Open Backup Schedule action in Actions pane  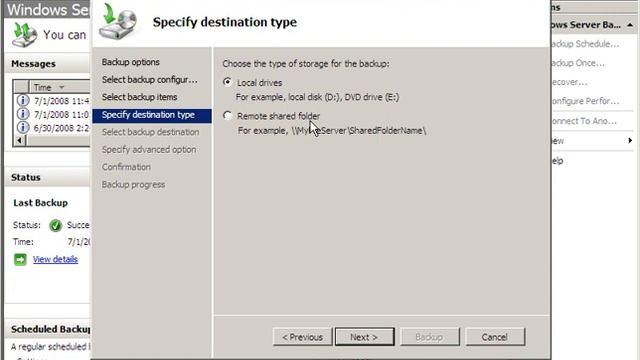[x=584, y=44]
